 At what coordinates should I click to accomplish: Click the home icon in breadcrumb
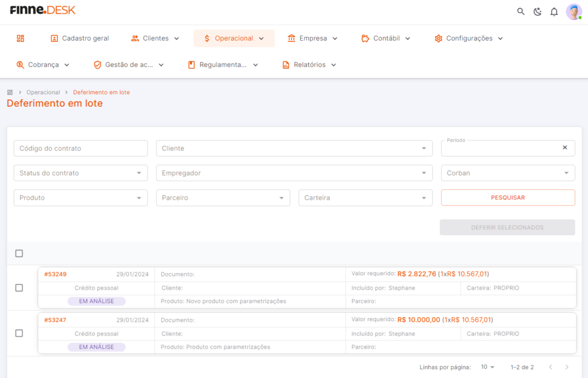(x=10, y=92)
